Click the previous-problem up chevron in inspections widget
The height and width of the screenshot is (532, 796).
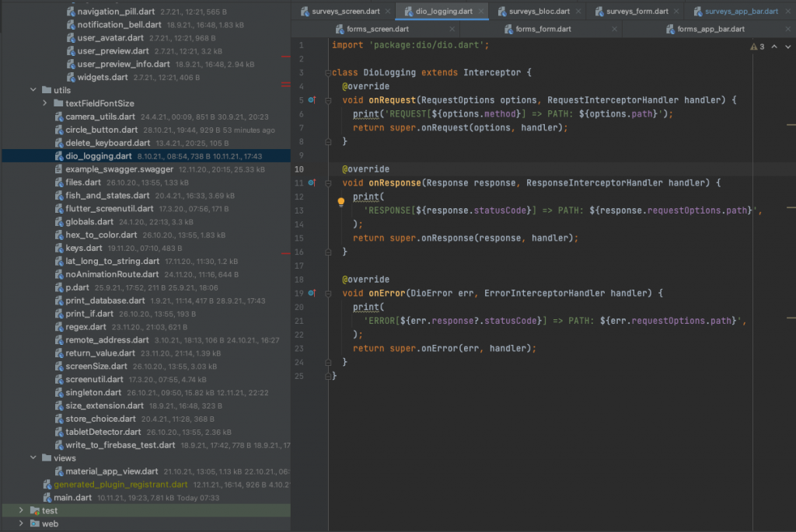pyautogui.click(x=773, y=46)
